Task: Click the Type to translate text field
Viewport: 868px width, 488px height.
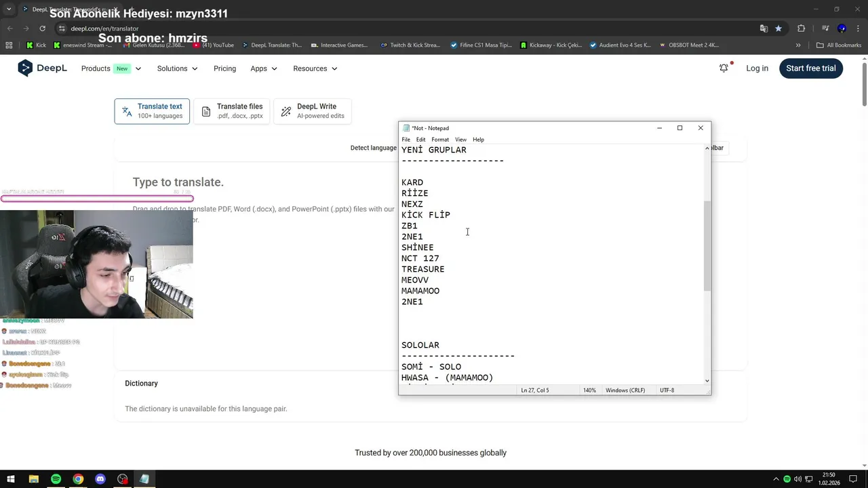Action: tap(178, 182)
